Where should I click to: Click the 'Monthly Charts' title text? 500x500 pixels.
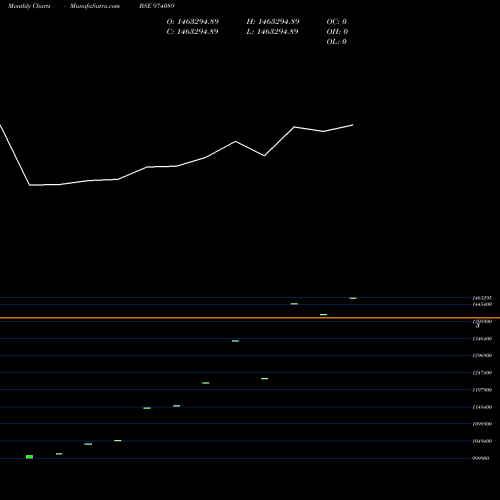click(29, 6)
